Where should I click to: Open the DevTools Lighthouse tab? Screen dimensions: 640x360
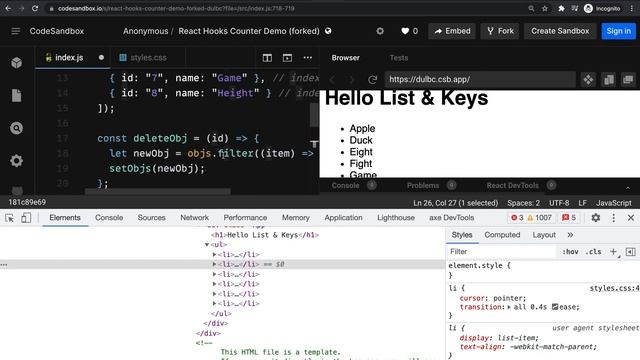396,218
